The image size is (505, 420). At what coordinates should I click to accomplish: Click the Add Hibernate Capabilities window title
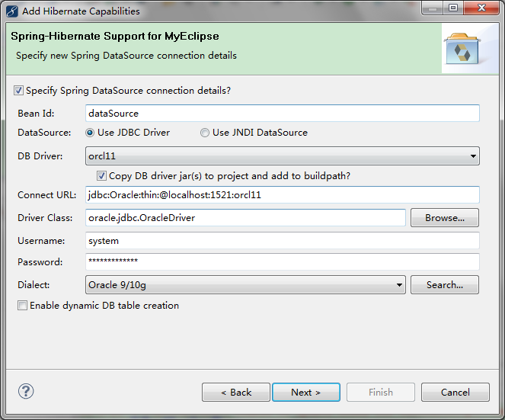[x=81, y=11]
